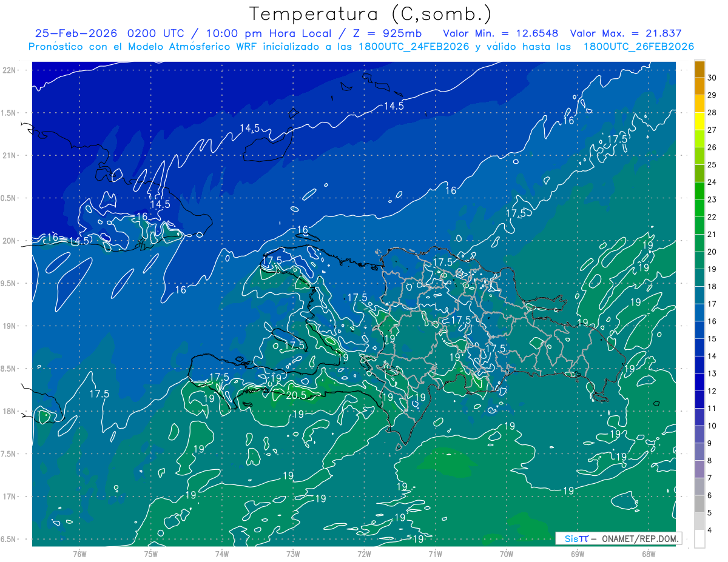728x562 pixels.
Task: Click the colorbar scale value '24'
Action: pos(712,182)
